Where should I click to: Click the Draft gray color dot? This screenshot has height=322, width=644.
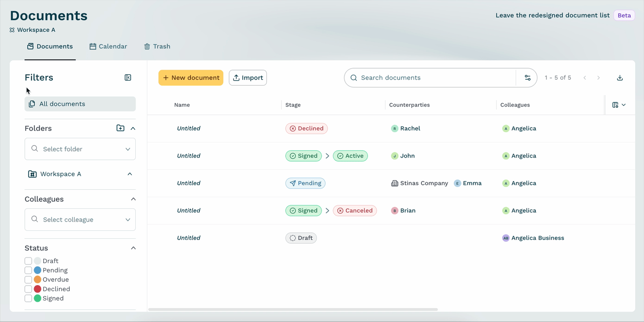[37, 261]
